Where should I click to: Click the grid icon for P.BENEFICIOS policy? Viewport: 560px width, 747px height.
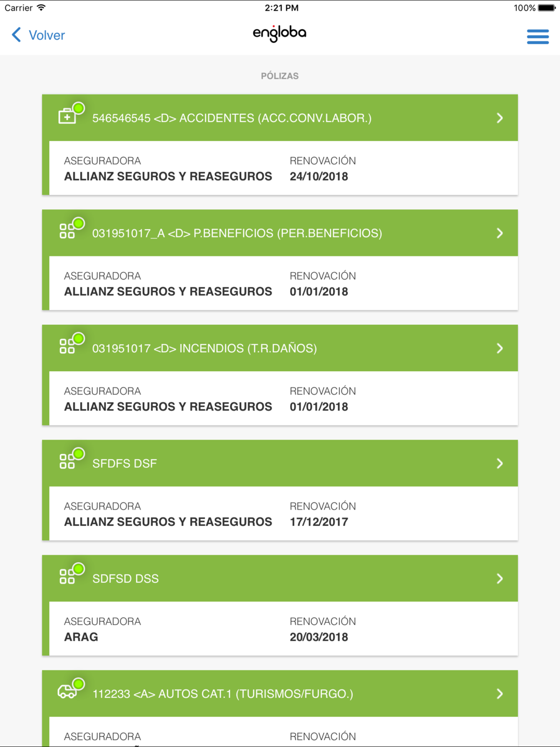pos(67,231)
